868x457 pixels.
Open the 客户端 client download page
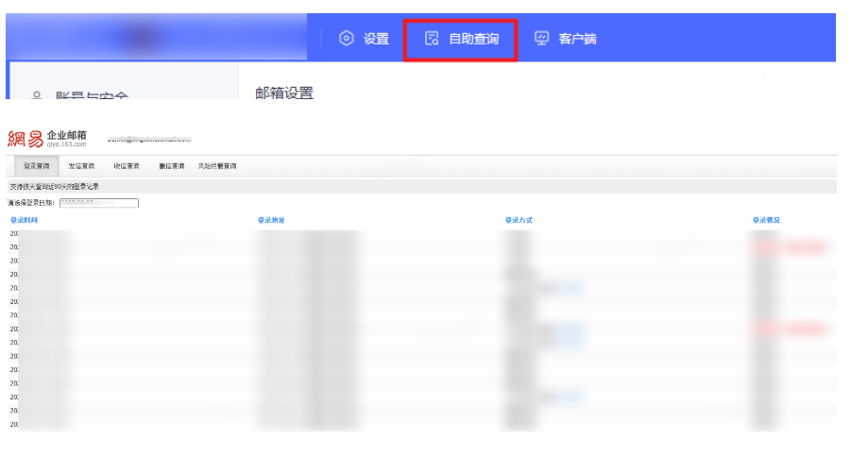pyautogui.click(x=565, y=39)
